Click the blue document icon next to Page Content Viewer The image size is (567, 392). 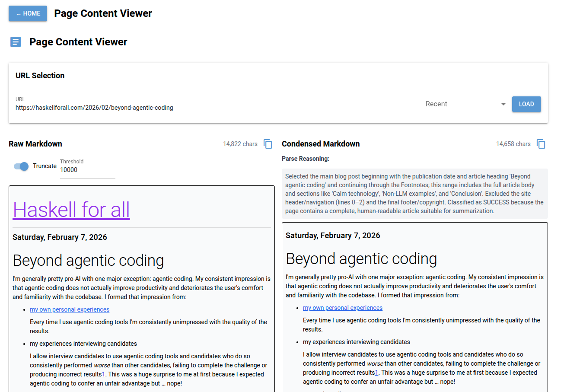tap(16, 41)
